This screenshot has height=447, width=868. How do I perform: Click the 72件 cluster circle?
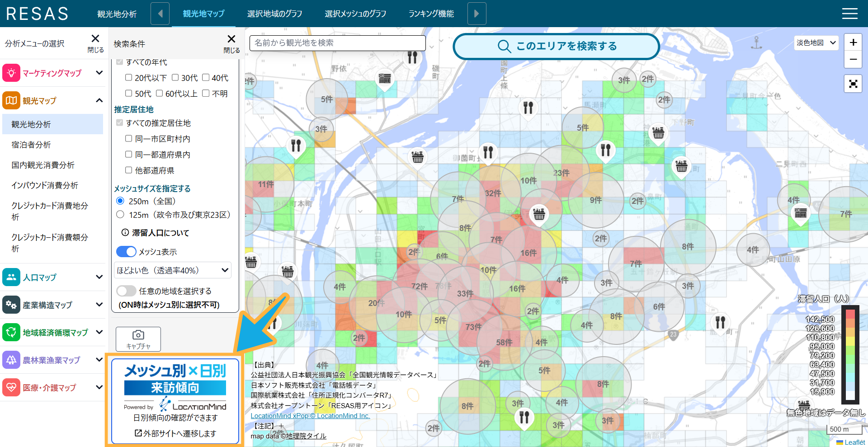click(420, 286)
